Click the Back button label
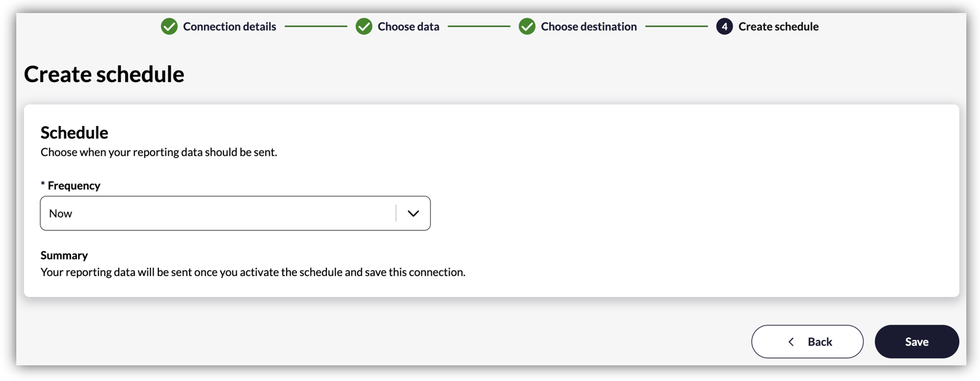Screen dimensions: 980x381 (820, 342)
